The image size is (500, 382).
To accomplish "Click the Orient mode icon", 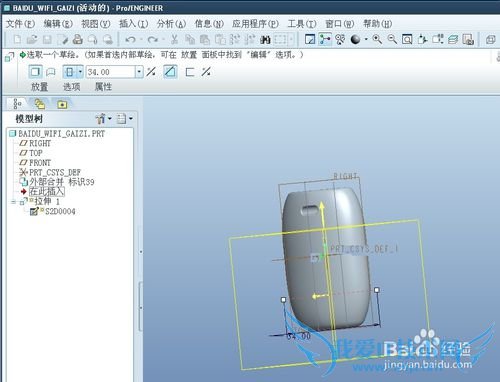I will click(340, 39).
